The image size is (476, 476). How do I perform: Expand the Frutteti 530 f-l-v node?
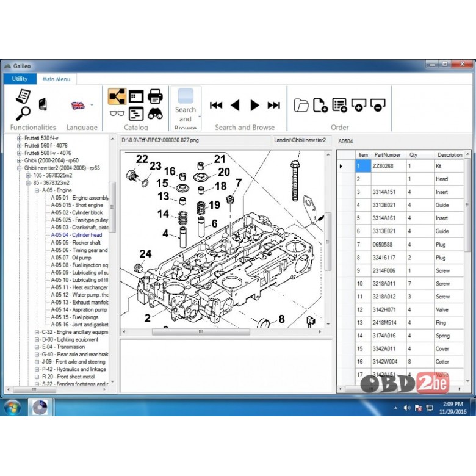click(x=19, y=138)
